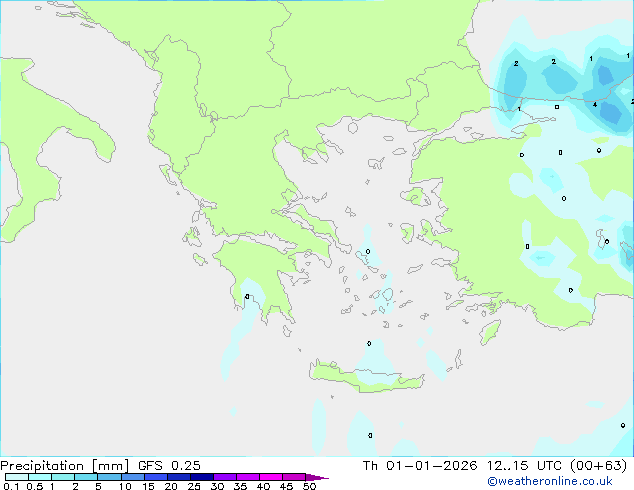Click the '25' legend scale label
Screen dimensions: 634x490
194,486
